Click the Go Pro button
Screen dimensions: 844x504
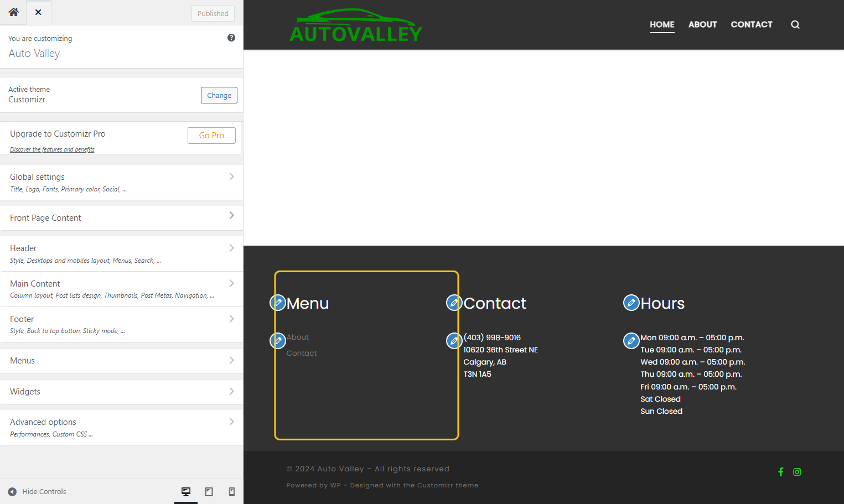[x=211, y=136]
